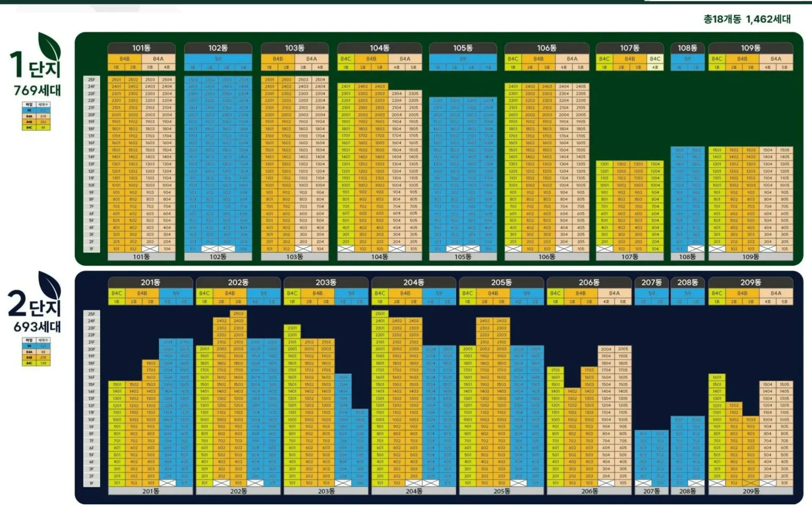The image size is (812, 514).
Task: Select the 109동 header label at the top
Action: click(751, 48)
